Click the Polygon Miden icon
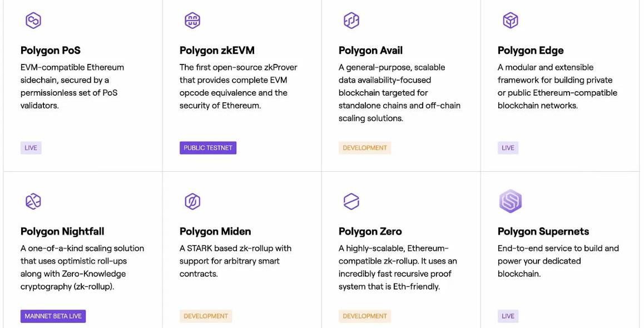The height and width of the screenshot is (328, 644). click(x=192, y=201)
